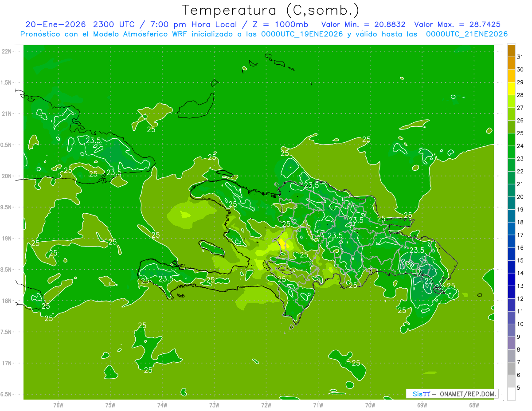Viewport: 532px width, 411px height.
Task: Pick the yellow legend swatch between 28 and 29
Action: (x=511, y=89)
